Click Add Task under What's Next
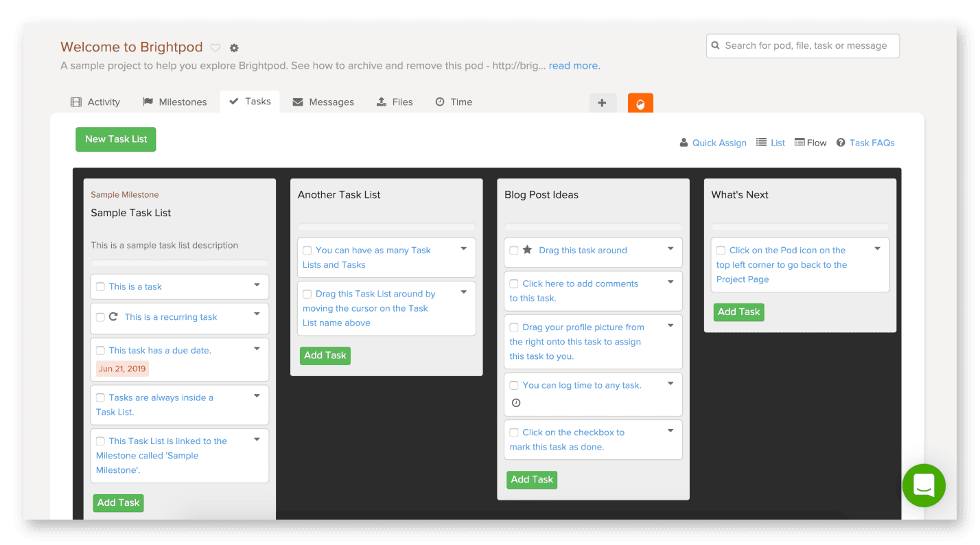This screenshot has width=980, height=545. point(738,312)
